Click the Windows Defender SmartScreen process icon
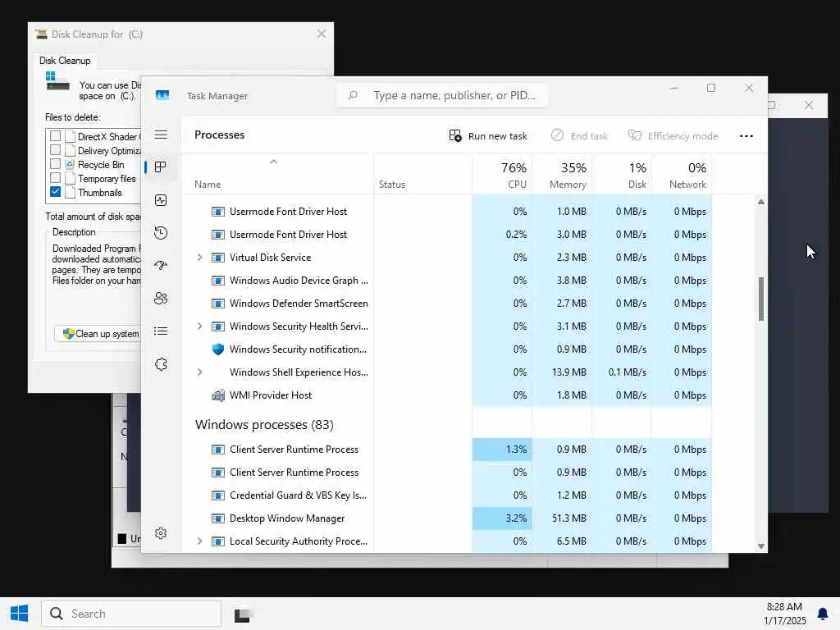 [218, 304]
